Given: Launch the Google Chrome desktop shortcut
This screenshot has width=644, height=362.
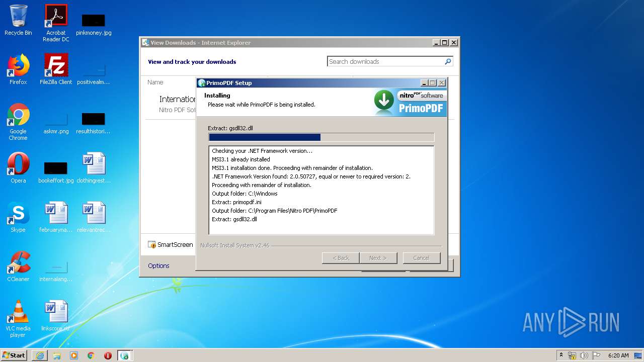Looking at the screenshot, I should tap(18, 122).
